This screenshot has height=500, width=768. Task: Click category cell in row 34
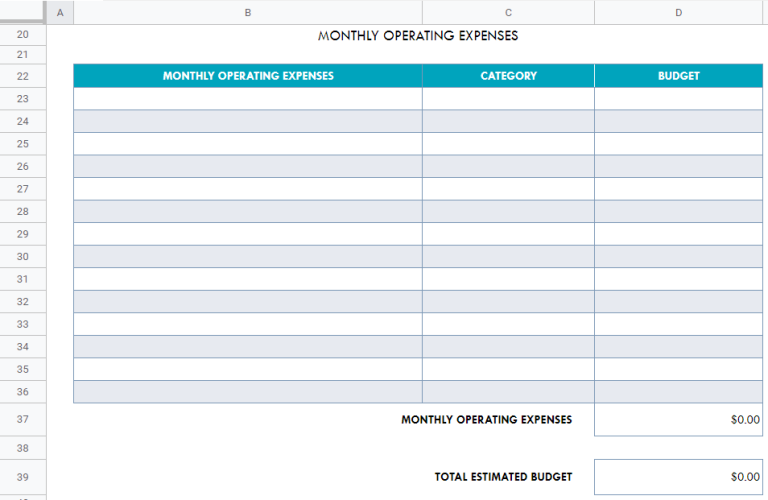click(508, 347)
